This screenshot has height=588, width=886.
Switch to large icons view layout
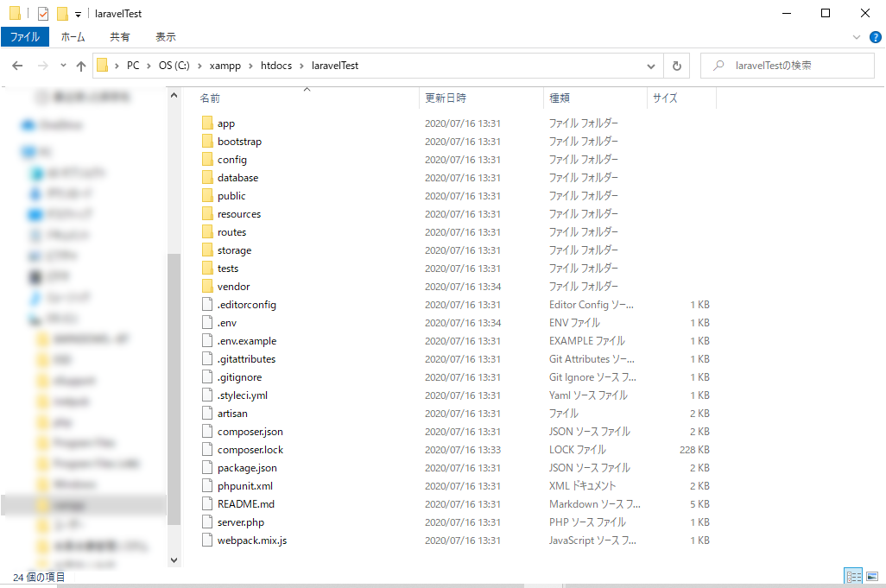coord(872,576)
